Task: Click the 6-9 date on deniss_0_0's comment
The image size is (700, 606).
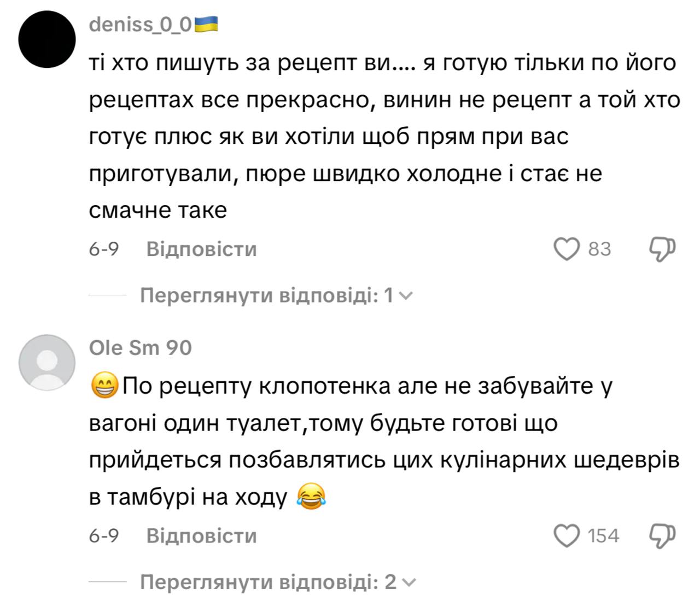Action: 104,249
